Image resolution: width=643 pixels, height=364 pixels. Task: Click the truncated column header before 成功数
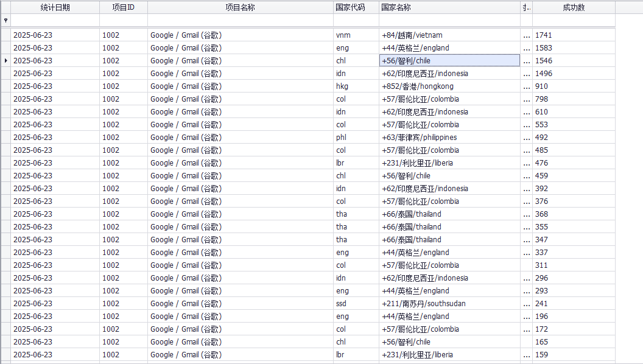point(526,7)
